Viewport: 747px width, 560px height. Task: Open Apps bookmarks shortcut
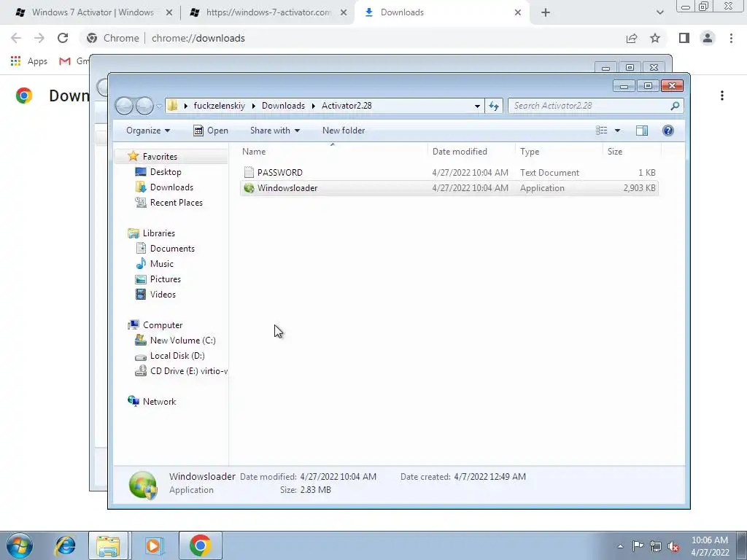29,61
